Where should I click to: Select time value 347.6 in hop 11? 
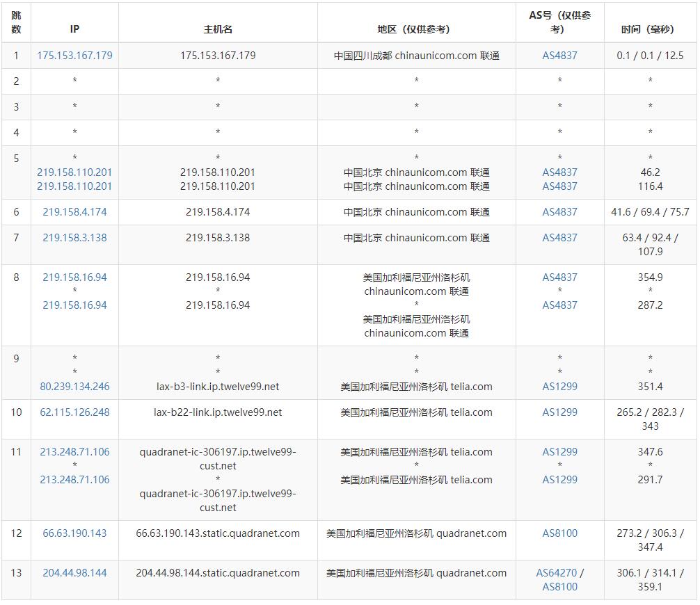tap(650, 451)
